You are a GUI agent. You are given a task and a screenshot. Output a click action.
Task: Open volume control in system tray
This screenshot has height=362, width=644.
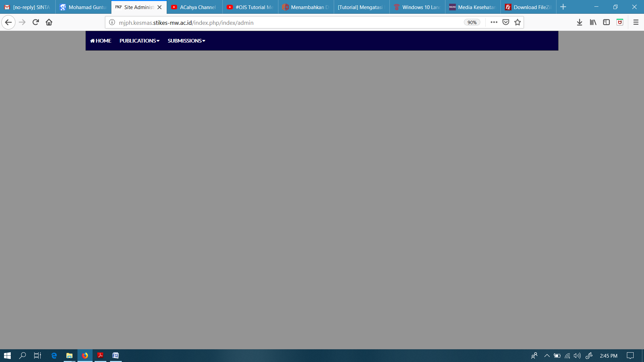(577, 356)
